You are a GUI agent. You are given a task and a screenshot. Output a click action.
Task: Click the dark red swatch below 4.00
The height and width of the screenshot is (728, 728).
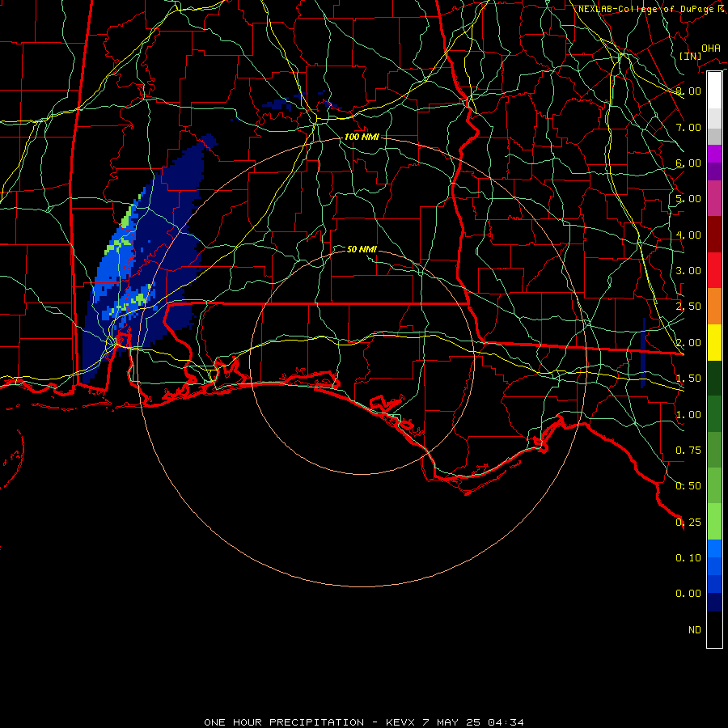714,235
